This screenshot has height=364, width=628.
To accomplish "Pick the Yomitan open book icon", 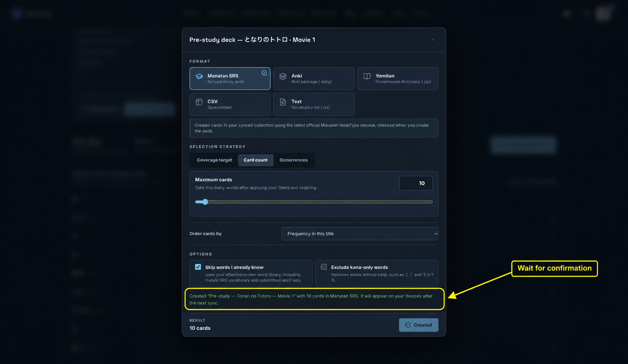I will [x=367, y=76].
